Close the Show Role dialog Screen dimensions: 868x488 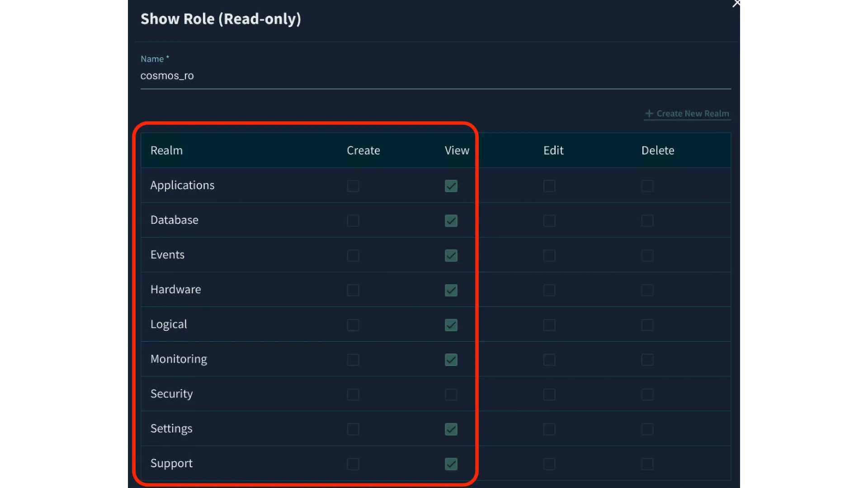click(x=736, y=4)
